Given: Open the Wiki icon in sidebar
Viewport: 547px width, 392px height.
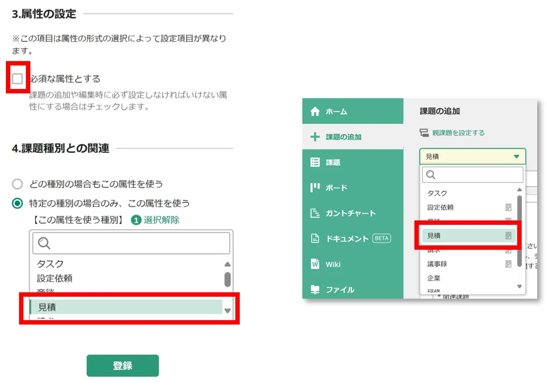Looking at the screenshot, I should [x=315, y=264].
